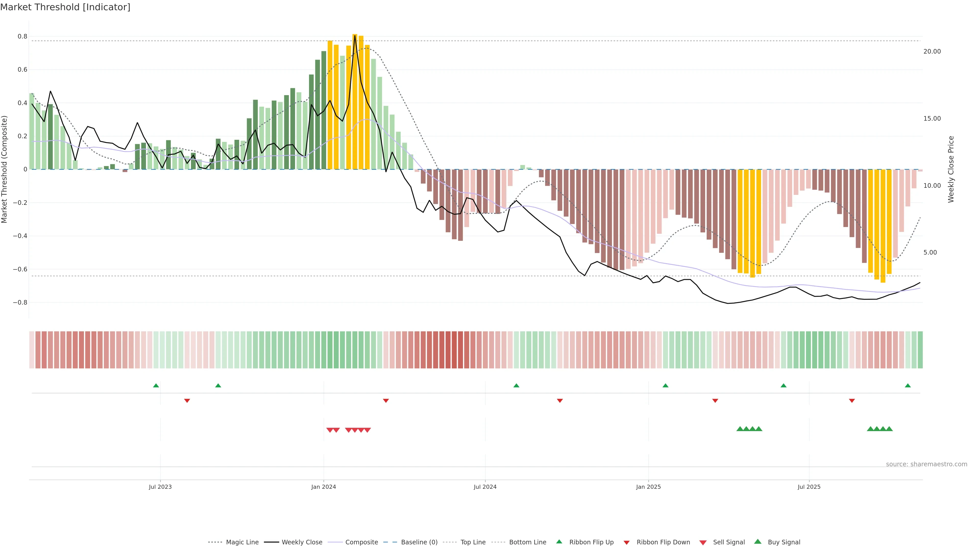Click the Market Threshold [Indicator] title
The image size is (980, 551).
[65, 7]
